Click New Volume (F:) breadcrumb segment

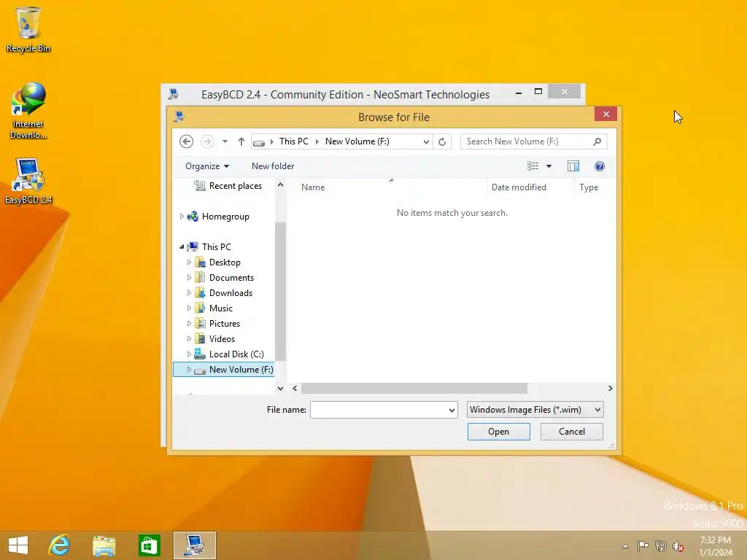pyautogui.click(x=357, y=141)
